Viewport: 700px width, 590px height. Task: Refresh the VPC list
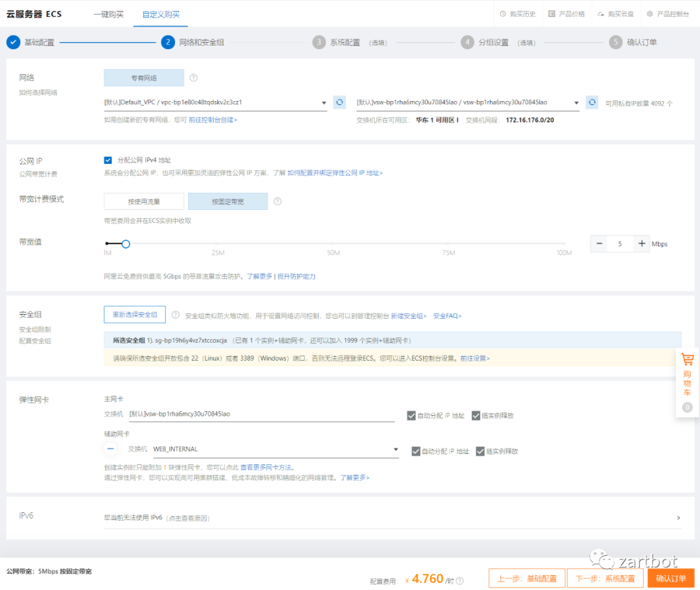pos(339,102)
